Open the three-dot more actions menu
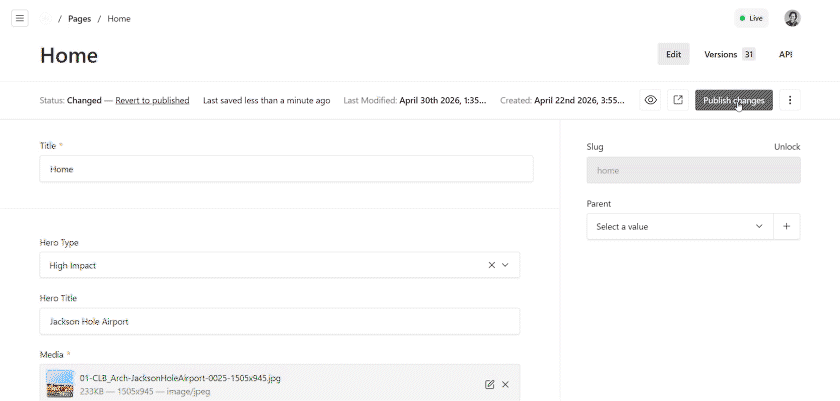This screenshot has height=401, width=840. 790,100
